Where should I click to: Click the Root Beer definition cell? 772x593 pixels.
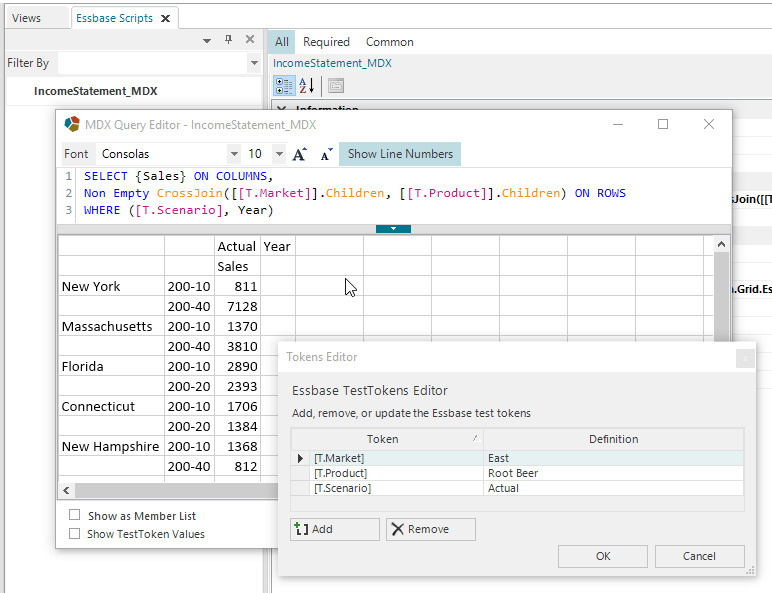[613, 473]
